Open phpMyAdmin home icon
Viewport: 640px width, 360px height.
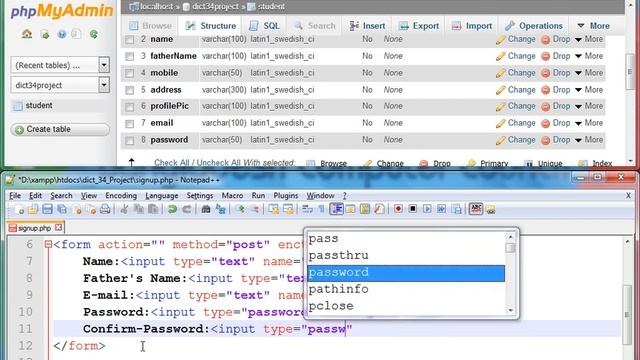[27, 34]
